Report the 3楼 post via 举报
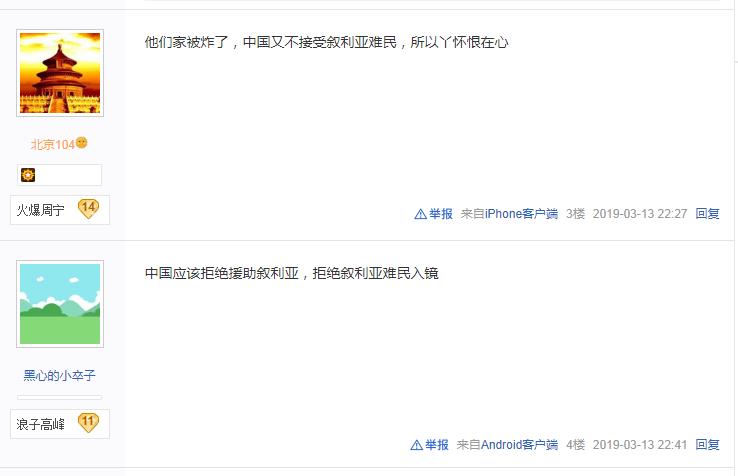This screenshot has height=476, width=738. [x=441, y=214]
